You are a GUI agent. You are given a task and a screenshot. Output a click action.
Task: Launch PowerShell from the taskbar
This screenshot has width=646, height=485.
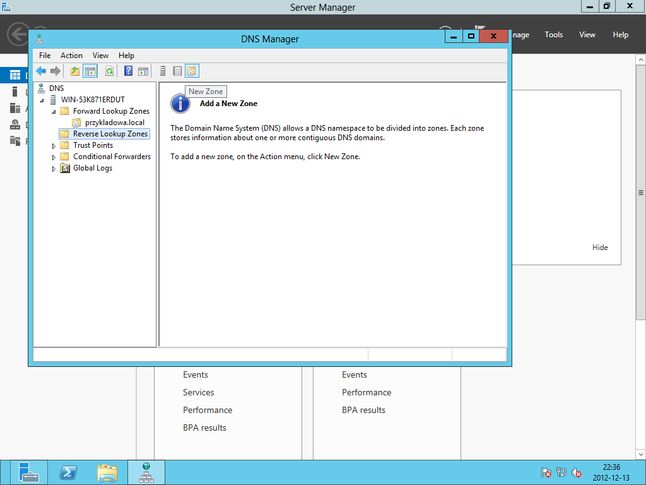(68, 472)
